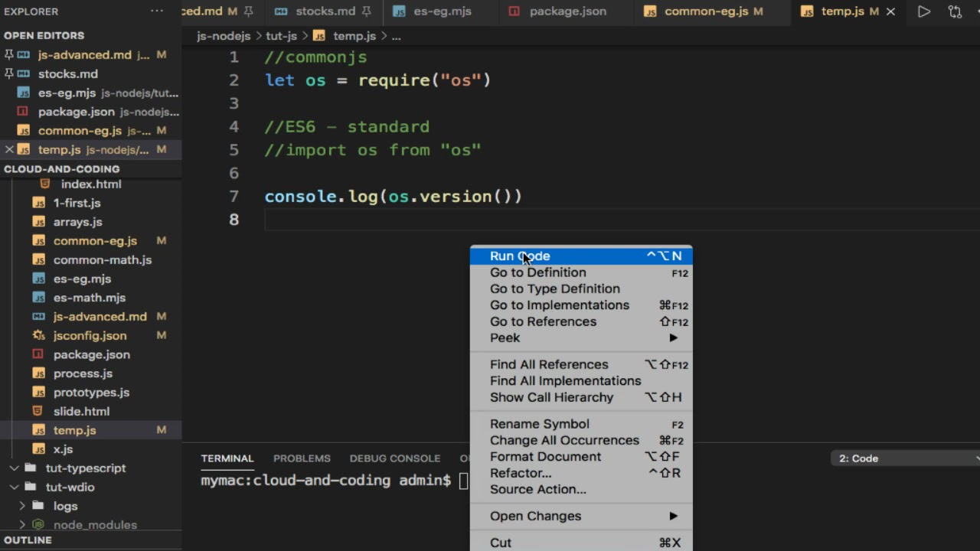The image size is (980, 551).
Task: Click js-nodejs in breadcrumb
Action: (224, 36)
